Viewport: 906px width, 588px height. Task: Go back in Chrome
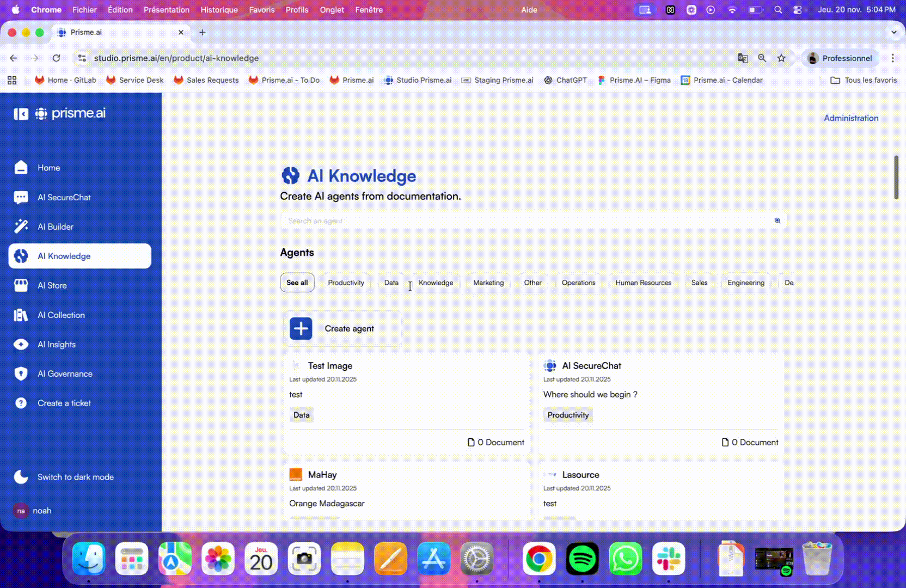(14, 58)
